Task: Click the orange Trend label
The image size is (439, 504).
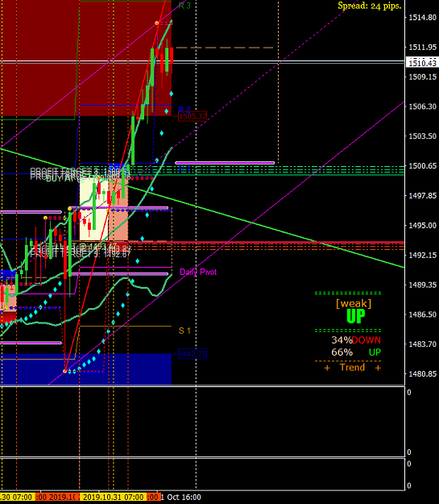Action: [352, 368]
